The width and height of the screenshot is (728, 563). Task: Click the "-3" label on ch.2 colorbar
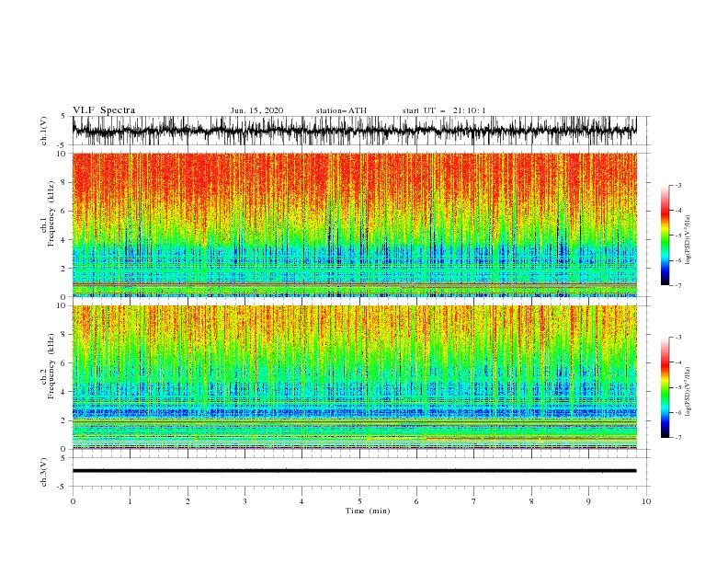coord(678,338)
